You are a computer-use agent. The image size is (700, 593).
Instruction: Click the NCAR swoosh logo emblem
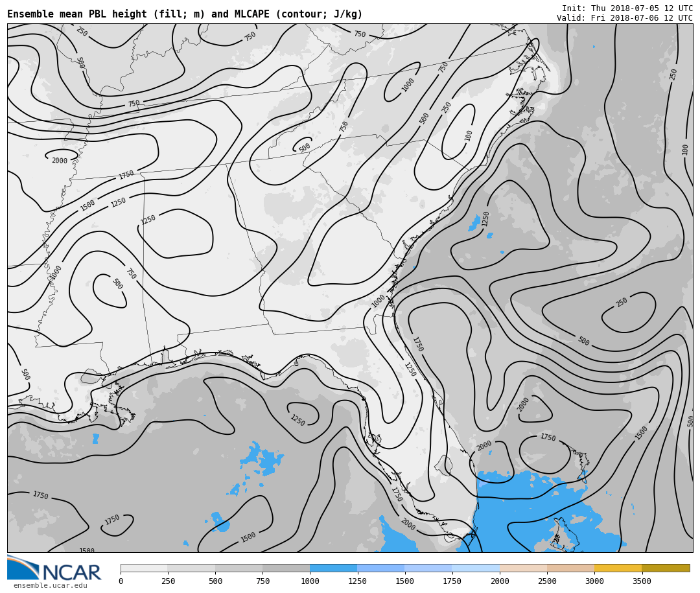click(x=23, y=568)
